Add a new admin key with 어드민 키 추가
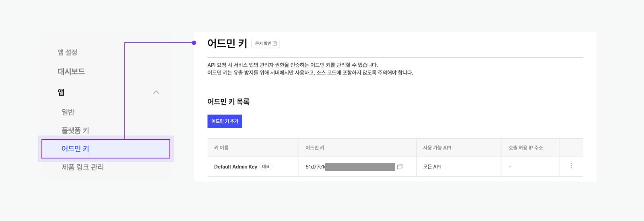The image size is (644, 221). 225,121
